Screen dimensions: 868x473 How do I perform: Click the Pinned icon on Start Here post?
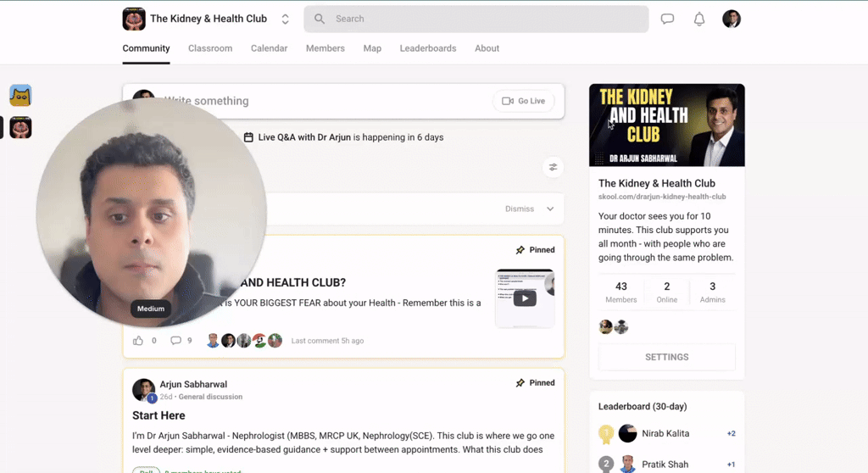tap(520, 382)
